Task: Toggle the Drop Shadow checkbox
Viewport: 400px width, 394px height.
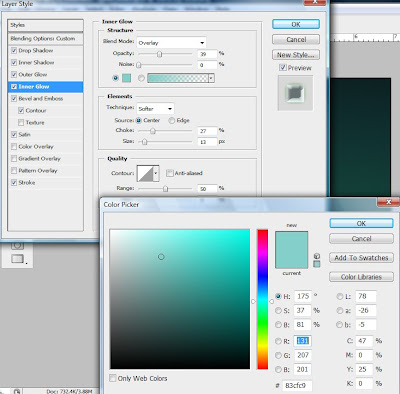Action: tap(14, 51)
